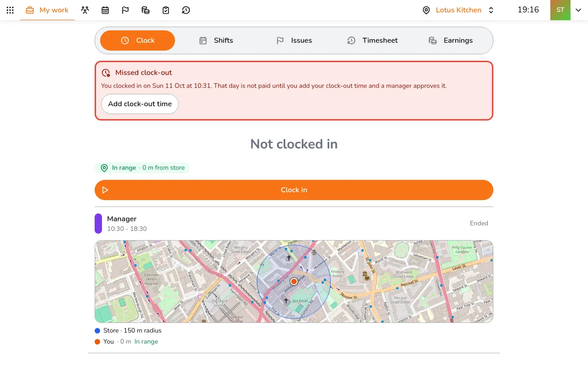Image resolution: width=588 pixels, height=368 pixels.
Task: Open the apps grid menu icon
Action: 10,10
